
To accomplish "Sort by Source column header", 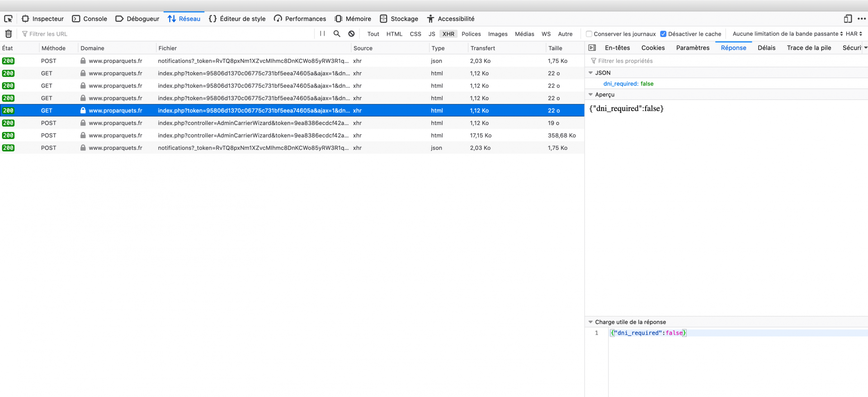I will click(x=390, y=48).
